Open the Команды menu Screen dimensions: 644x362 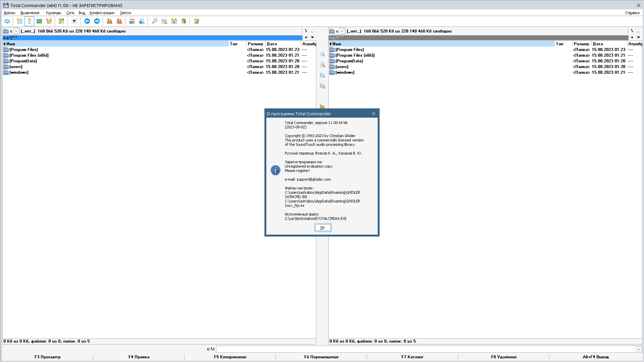click(x=53, y=13)
